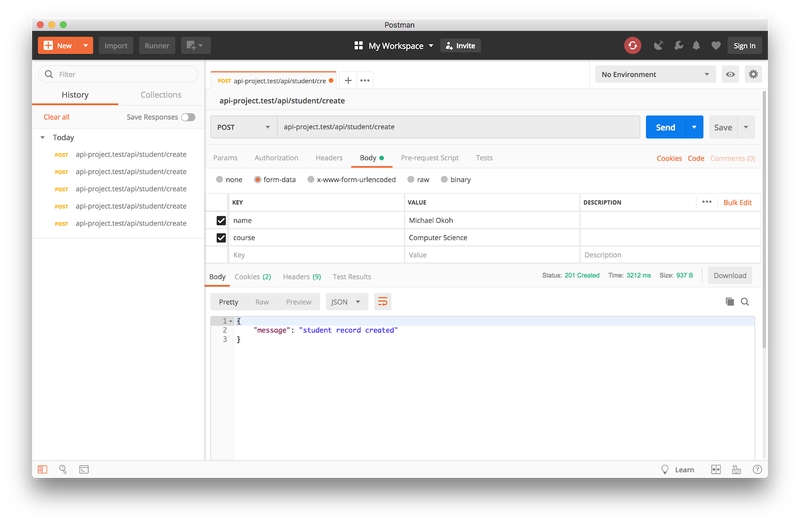Open the Headers request tab
The height and width of the screenshot is (524, 800).
click(x=329, y=158)
